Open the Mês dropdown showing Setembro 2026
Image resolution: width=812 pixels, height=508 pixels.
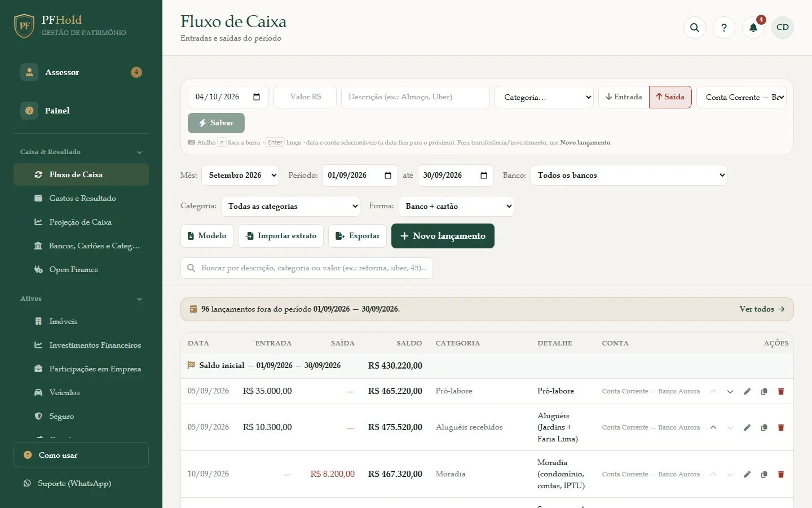pos(240,176)
